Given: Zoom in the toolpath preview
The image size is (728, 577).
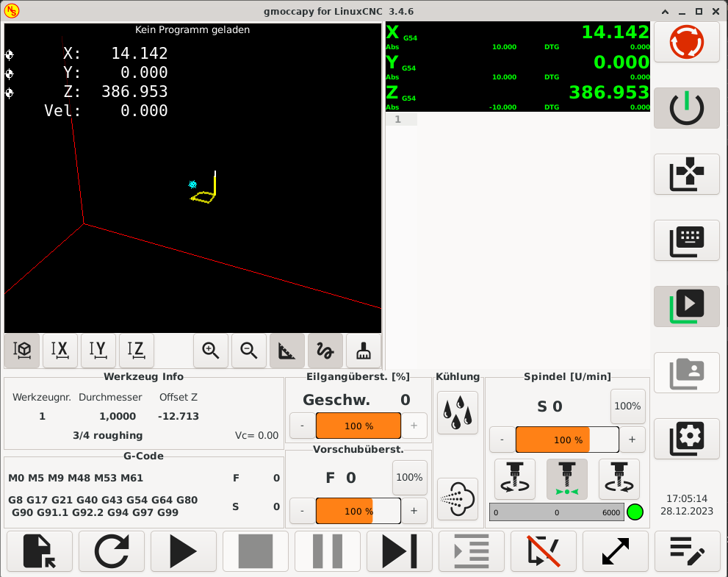Looking at the screenshot, I should tap(211, 351).
